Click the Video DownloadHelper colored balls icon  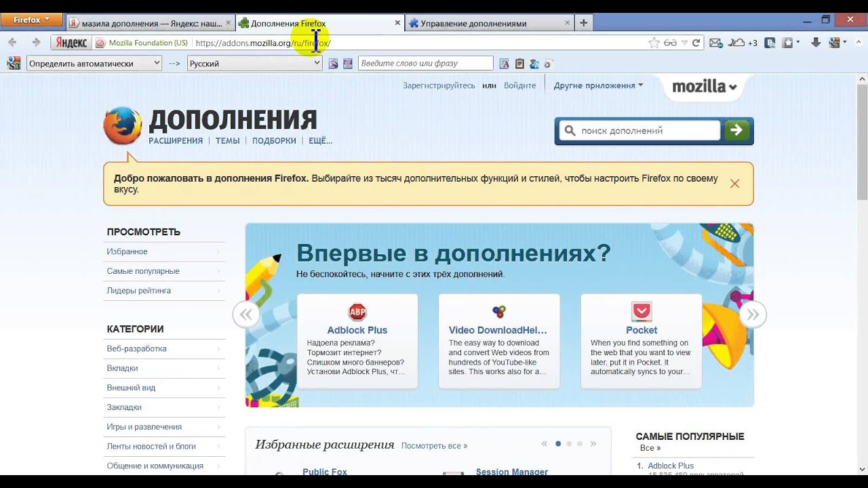(499, 312)
